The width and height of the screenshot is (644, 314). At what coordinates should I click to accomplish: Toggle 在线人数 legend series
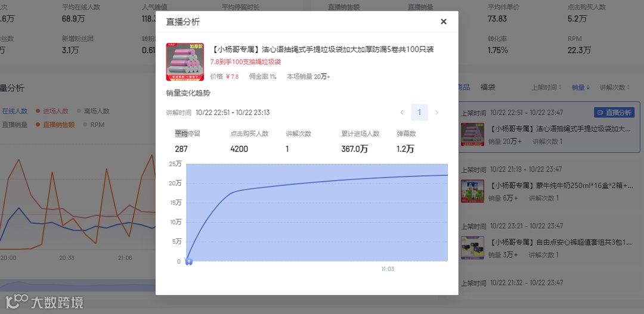click(14, 111)
